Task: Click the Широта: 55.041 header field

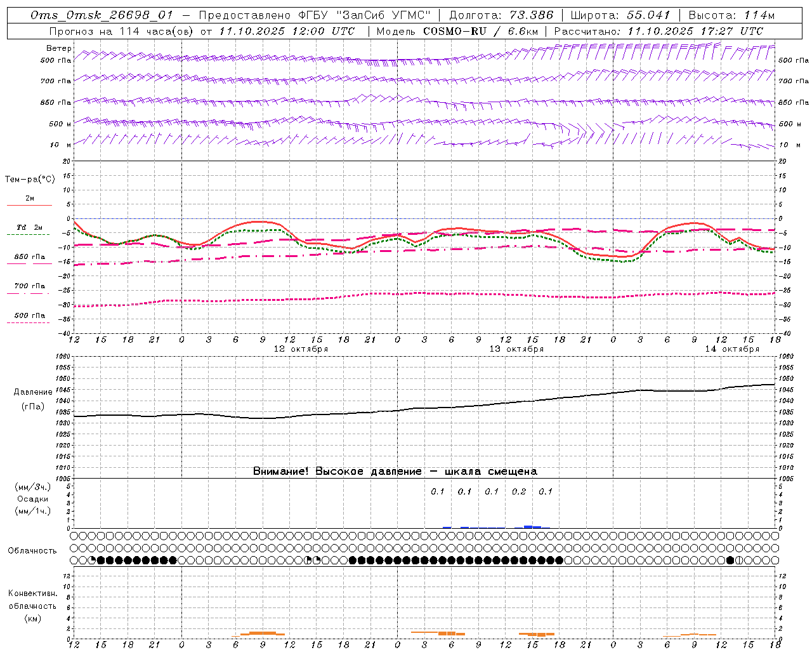Action: (x=620, y=15)
